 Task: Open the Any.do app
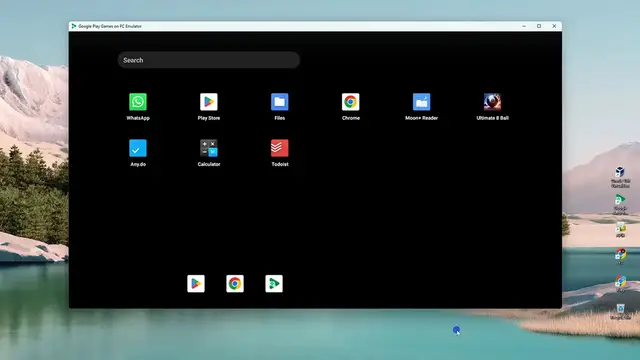point(138,148)
